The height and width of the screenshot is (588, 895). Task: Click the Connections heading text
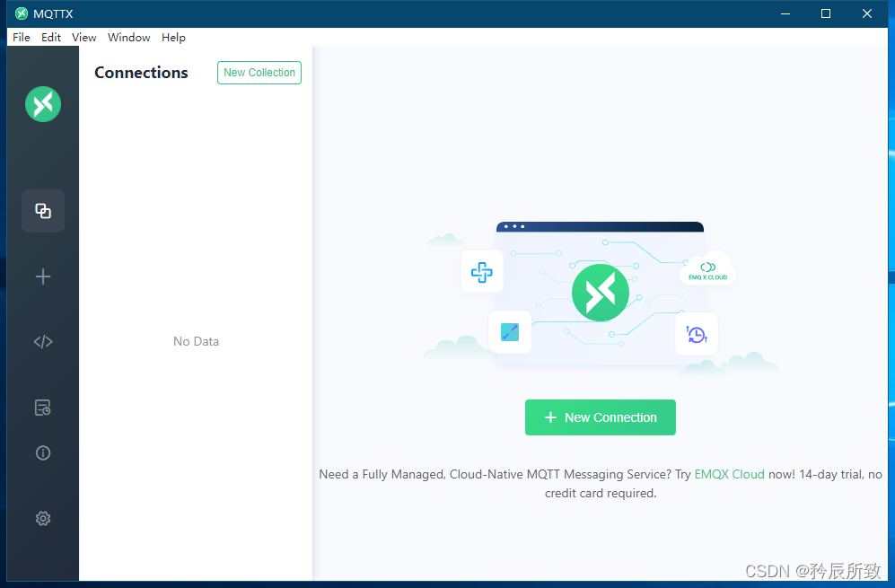coord(141,73)
